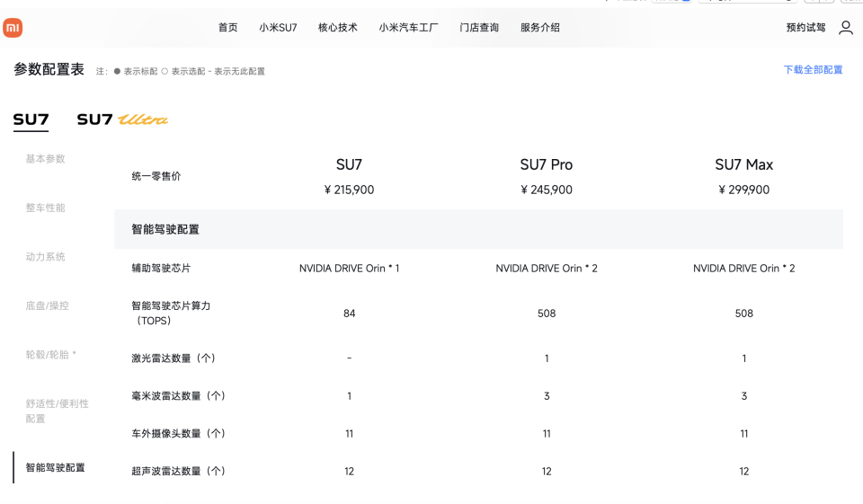Select the SU7 model logo tab

(x=31, y=119)
